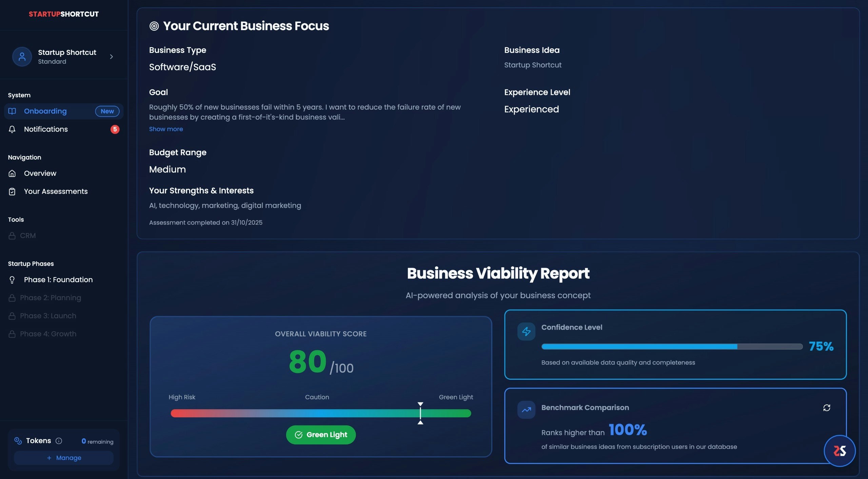Click the StartupShortcut logo
This screenshot has height=479, width=868.
click(64, 14)
